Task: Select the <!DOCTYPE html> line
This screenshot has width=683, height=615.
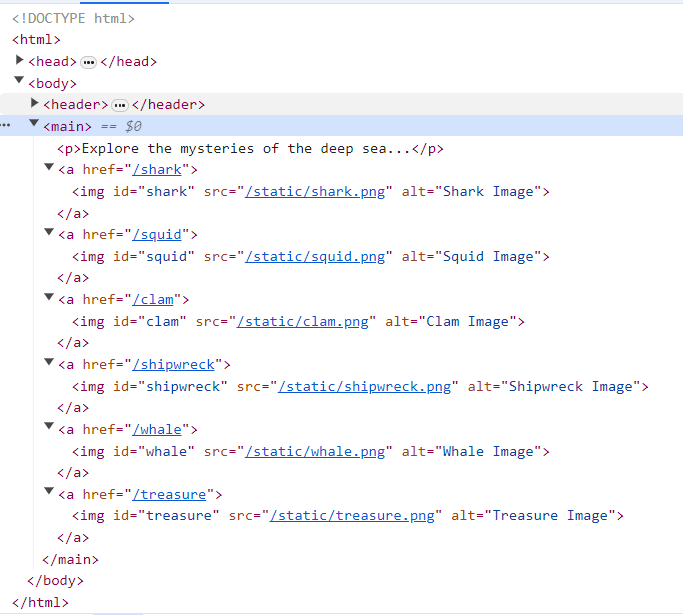Action: (74, 18)
